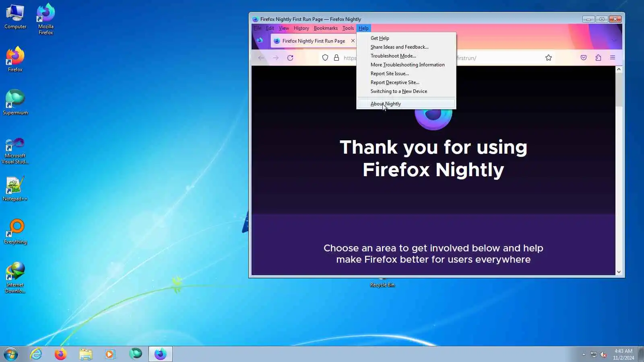Screen dimensions: 644x362
Task: Choose Report Site Issue entry
Action: click(x=406, y=74)
